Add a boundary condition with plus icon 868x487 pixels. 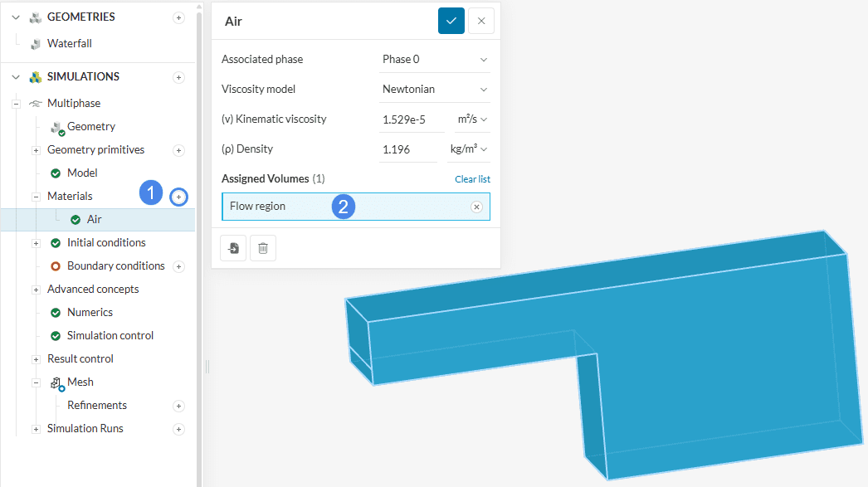tap(178, 266)
